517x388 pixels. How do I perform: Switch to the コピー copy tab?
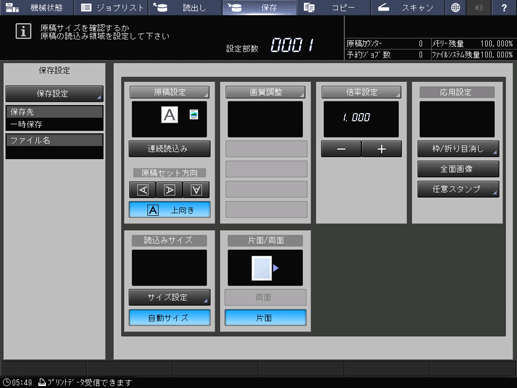point(333,7)
